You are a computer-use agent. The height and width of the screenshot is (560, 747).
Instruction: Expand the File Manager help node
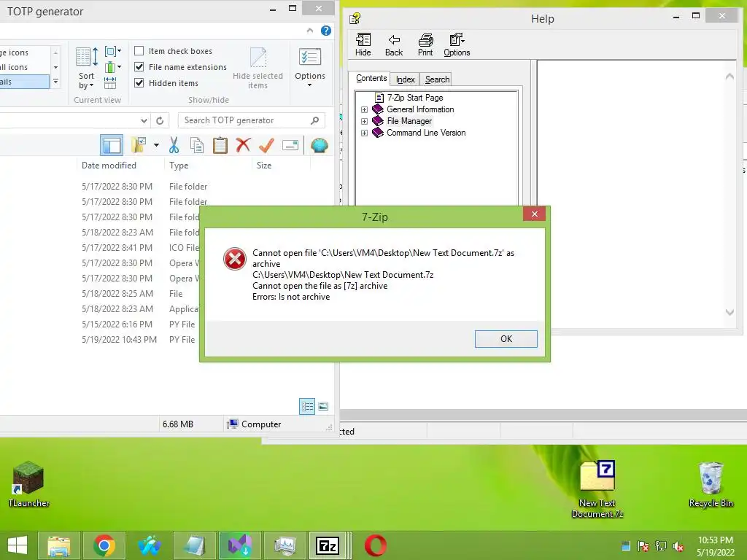[x=365, y=121]
